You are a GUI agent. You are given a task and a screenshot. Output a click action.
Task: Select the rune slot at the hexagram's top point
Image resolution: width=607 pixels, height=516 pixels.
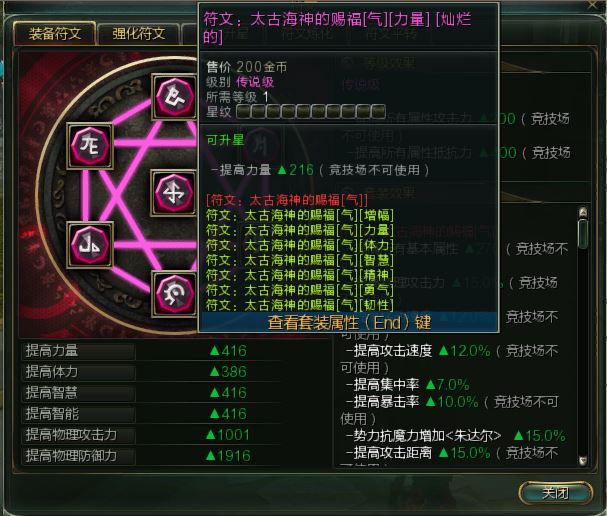pyautogui.click(x=174, y=97)
